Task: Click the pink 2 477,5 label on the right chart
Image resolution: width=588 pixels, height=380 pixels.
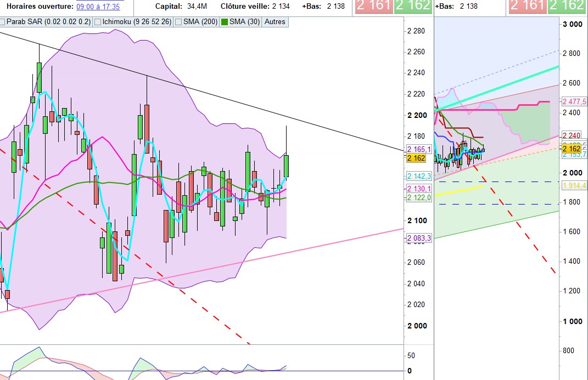Action: click(574, 101)
